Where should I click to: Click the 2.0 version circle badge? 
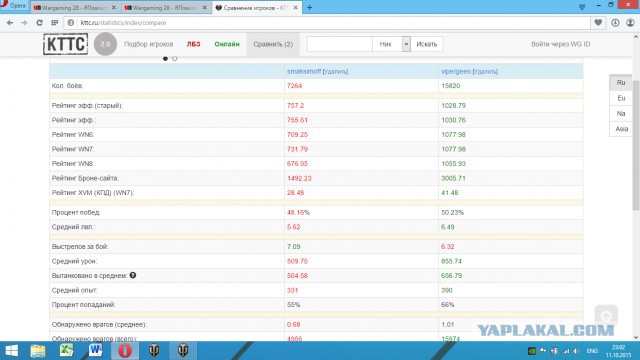coord(105,44)
